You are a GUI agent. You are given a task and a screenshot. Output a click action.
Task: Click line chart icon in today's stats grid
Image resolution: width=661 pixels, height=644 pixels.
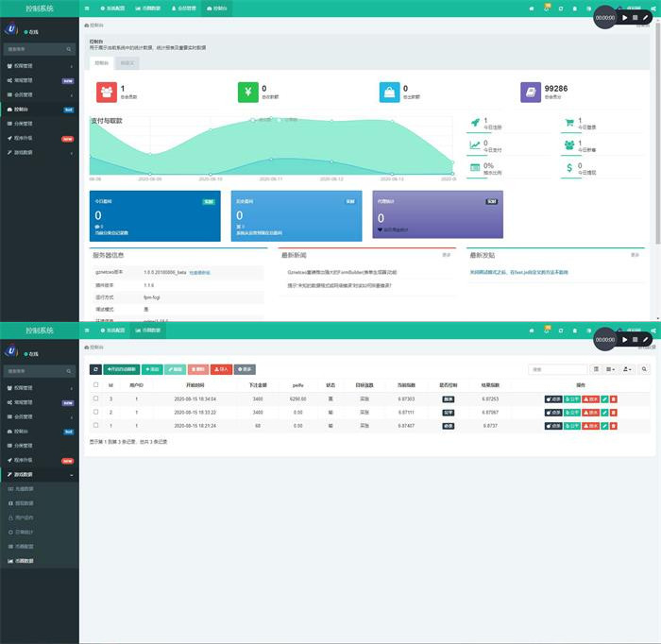[475, 145]
